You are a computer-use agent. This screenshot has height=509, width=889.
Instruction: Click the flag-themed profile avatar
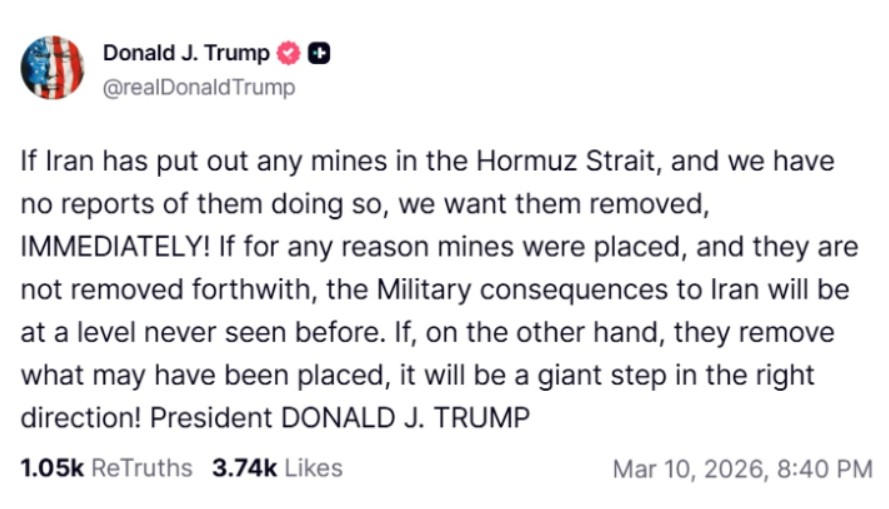[52, 68]
